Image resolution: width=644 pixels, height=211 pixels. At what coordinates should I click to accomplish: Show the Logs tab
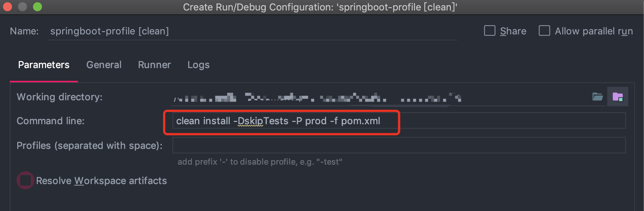tap(198, 65)
